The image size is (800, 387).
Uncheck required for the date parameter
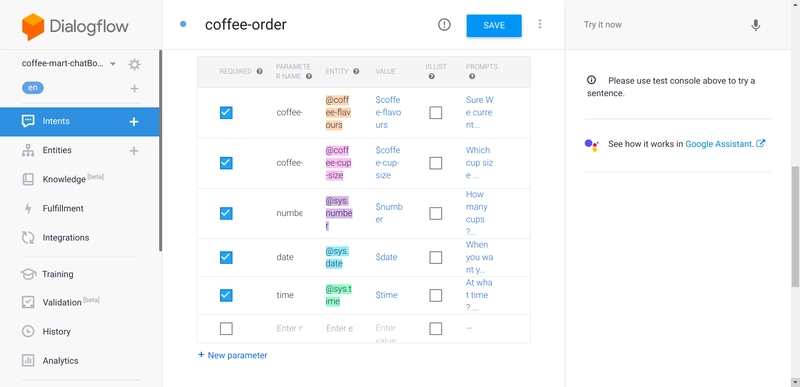pos(226,257)
